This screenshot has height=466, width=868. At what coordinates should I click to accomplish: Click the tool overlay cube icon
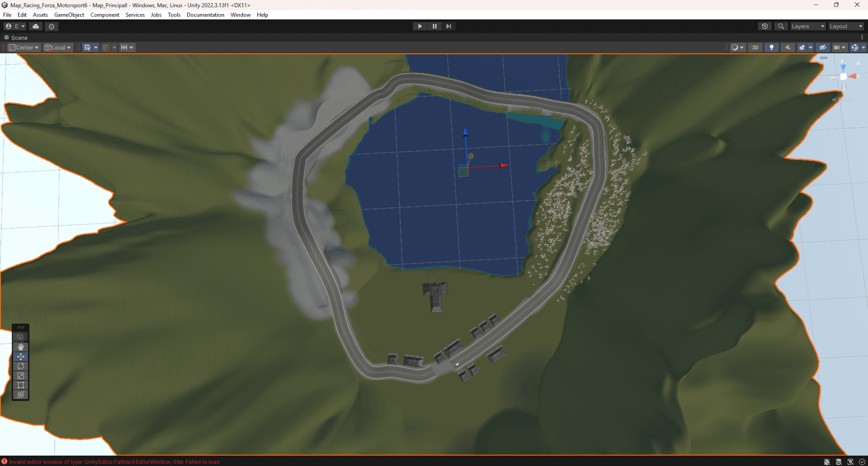pos(20,336)
